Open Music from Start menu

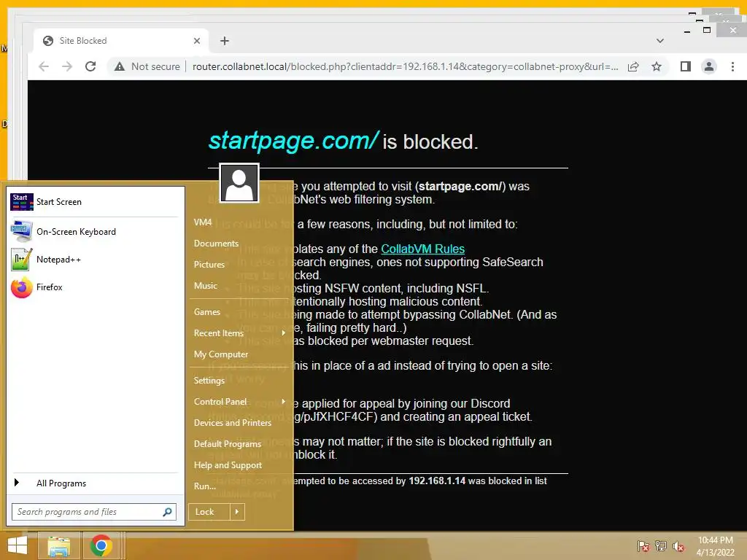coord(206,286)
